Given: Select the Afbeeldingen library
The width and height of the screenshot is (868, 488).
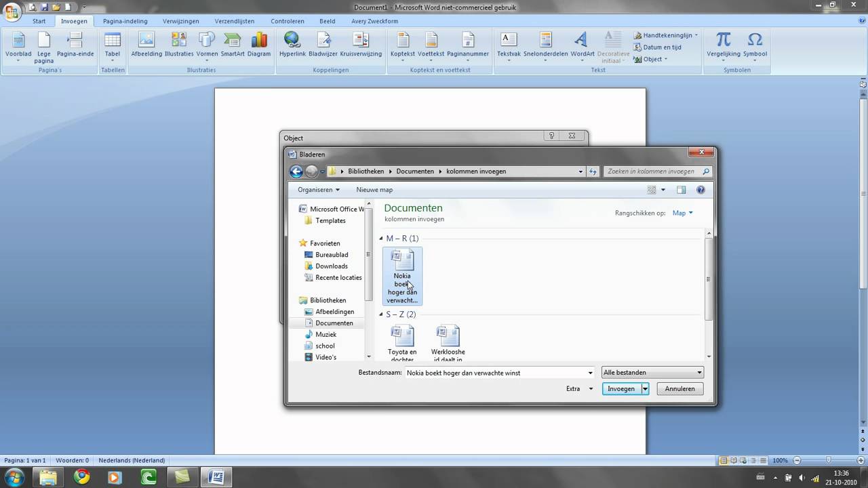Looking at the screenshot, I should click(334, 312).
